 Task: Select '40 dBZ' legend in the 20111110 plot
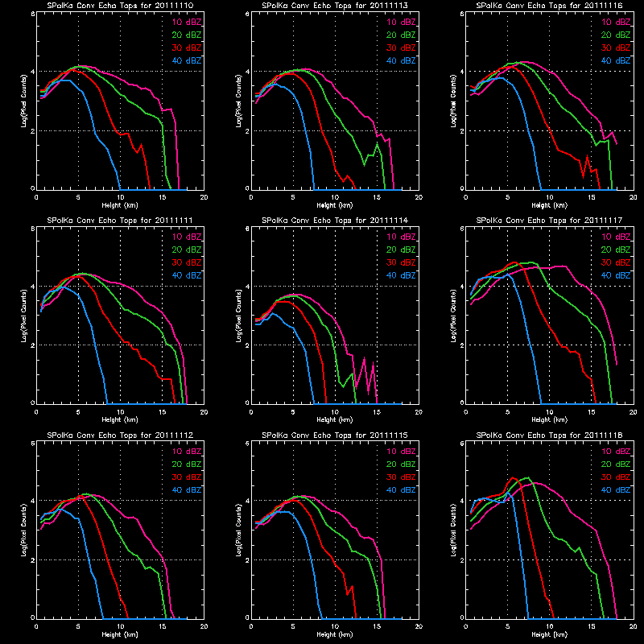click(x=187, y=61)
